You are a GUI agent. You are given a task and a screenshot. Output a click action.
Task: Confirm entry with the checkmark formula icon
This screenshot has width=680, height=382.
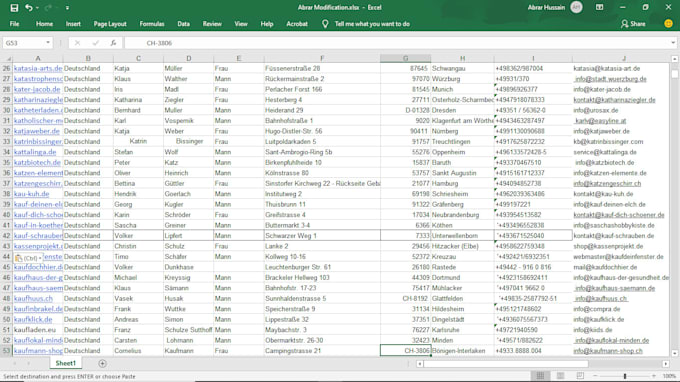[95, 43]
